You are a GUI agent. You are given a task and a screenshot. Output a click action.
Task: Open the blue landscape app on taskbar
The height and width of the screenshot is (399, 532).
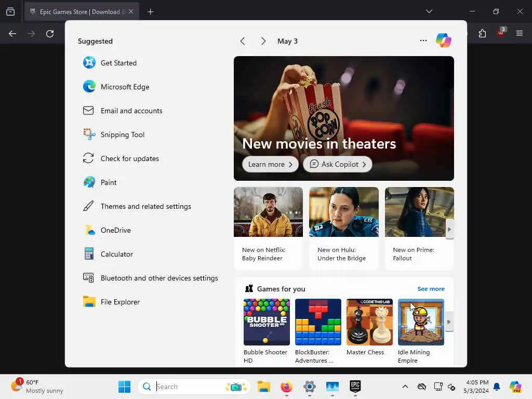(332, 387)
